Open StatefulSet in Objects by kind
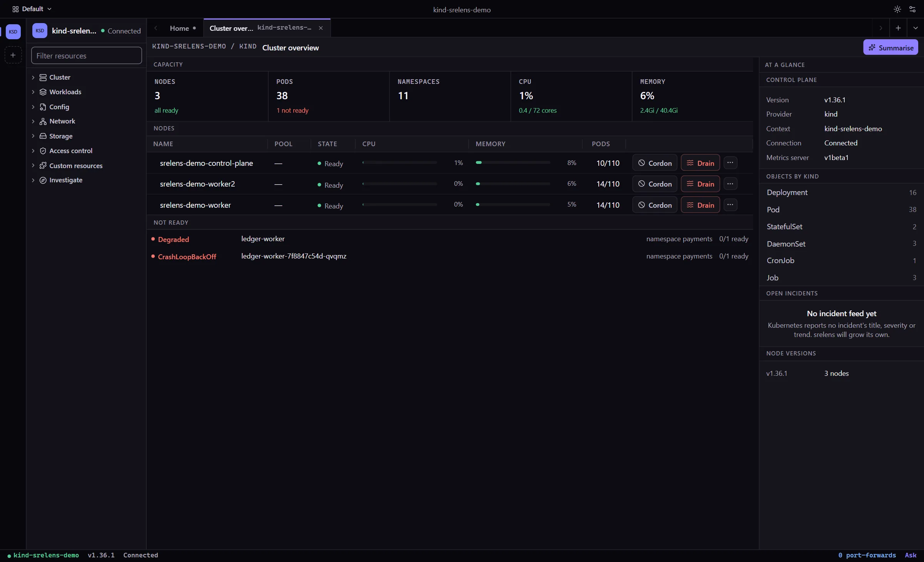 (x=841, y=227)
